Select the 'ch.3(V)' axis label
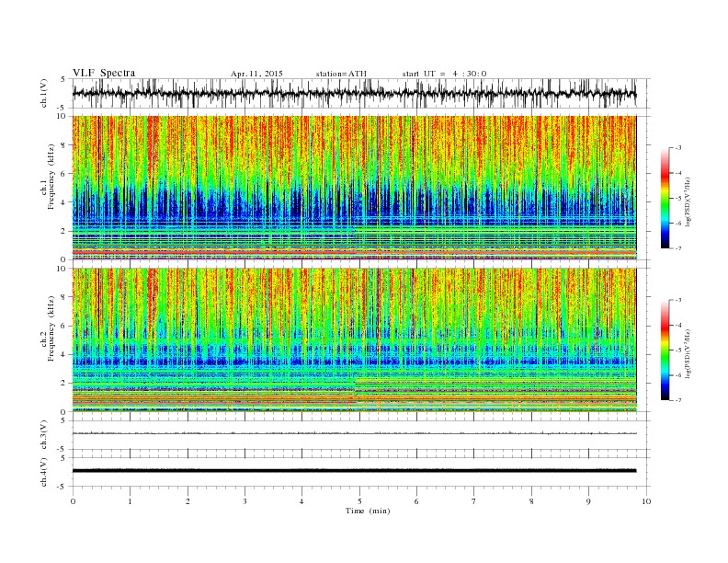The height and width of the screenshot is (563, 728). coord(44,435)
